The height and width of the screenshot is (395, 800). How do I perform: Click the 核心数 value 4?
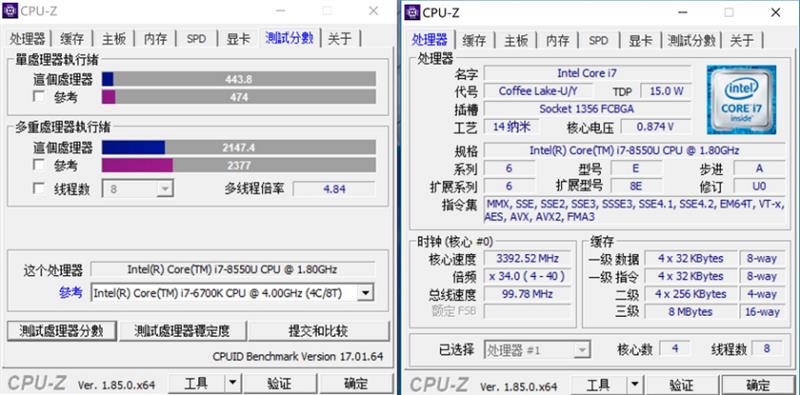pos(674,349)
